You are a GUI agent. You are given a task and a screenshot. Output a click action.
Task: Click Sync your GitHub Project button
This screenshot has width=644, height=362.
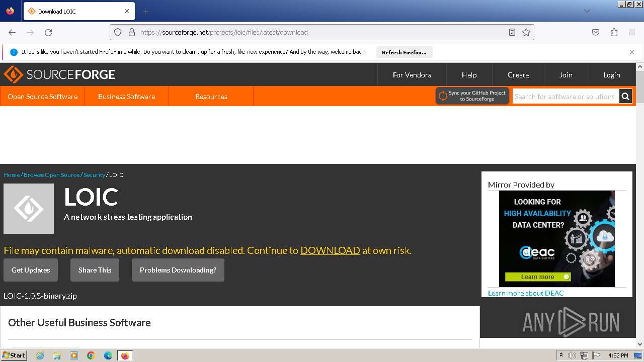click(472, 96)
